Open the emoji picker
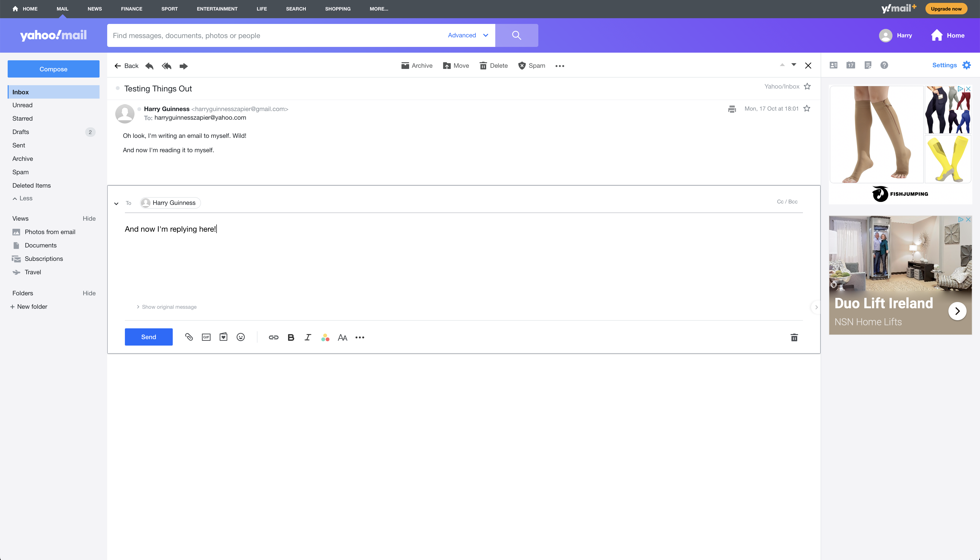The image size is (980, 560). click(241, 337)
